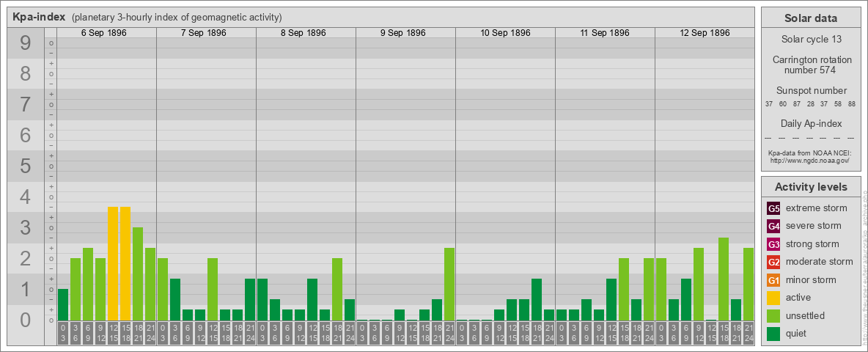Click the 'Kpa-index' chart title
This screenshot has height=352, width=868.
38,17
